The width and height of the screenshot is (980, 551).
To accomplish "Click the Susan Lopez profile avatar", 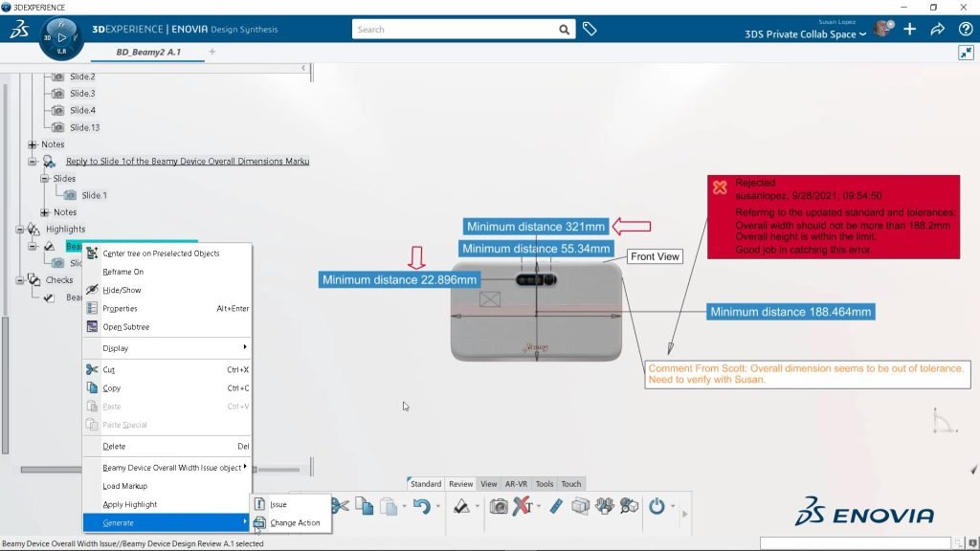I will (883, 29).
